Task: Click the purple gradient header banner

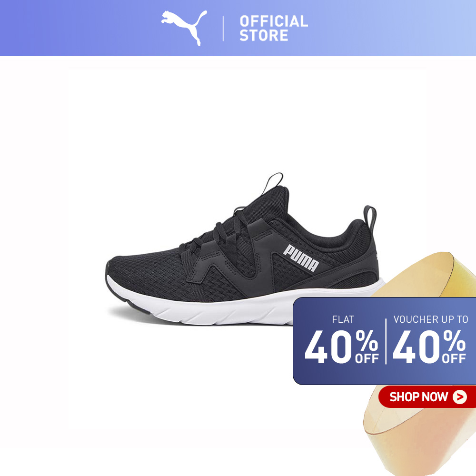Action: point(238,28)
